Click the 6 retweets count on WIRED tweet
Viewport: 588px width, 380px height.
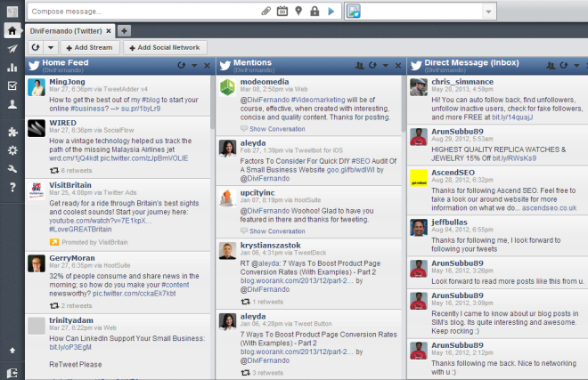click(76, 171)
